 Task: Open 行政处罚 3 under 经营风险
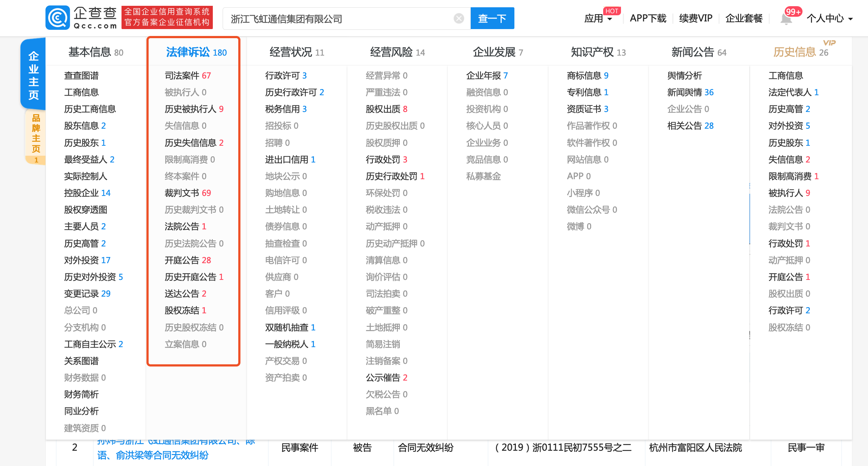tap(386, 160)
